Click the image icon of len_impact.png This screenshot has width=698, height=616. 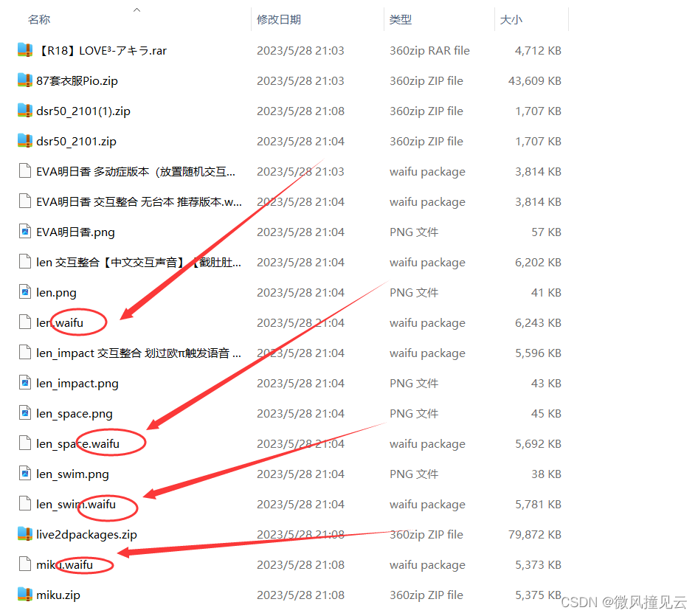(x=25, y=383)
